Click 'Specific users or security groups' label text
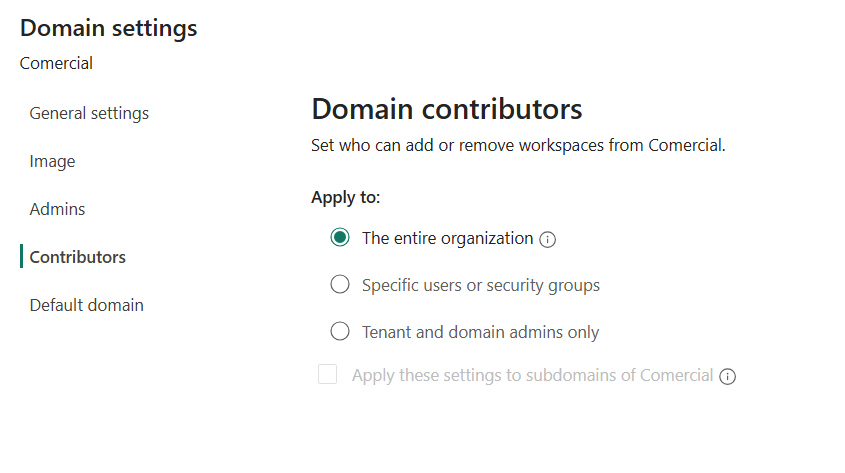The image size is (845, 473). tap(481, 285)
